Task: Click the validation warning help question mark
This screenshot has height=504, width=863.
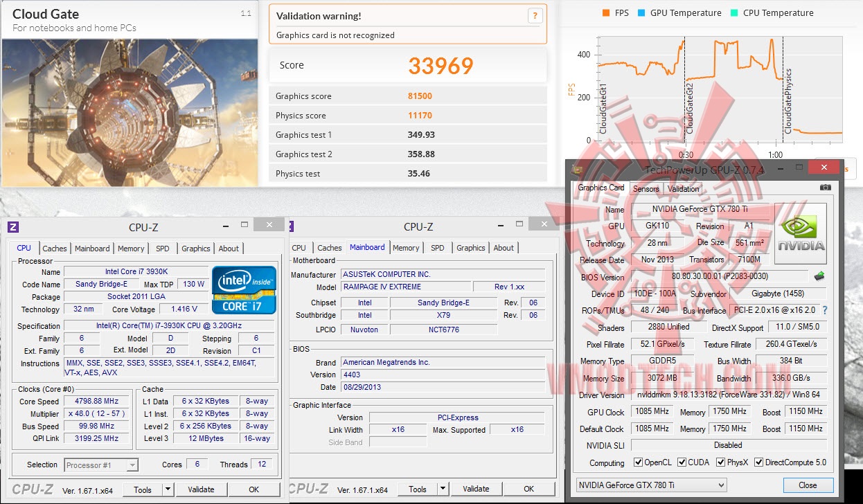Action: click(534, 16)
